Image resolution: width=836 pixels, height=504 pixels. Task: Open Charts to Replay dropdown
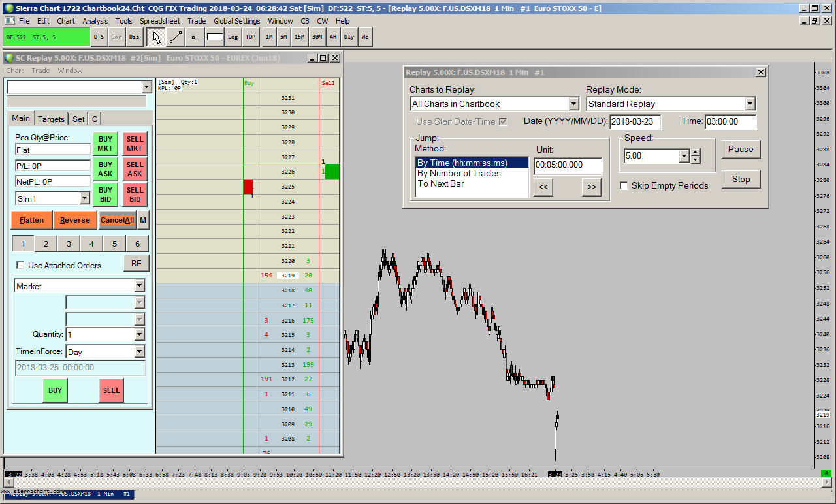click(x=573, y=104)
